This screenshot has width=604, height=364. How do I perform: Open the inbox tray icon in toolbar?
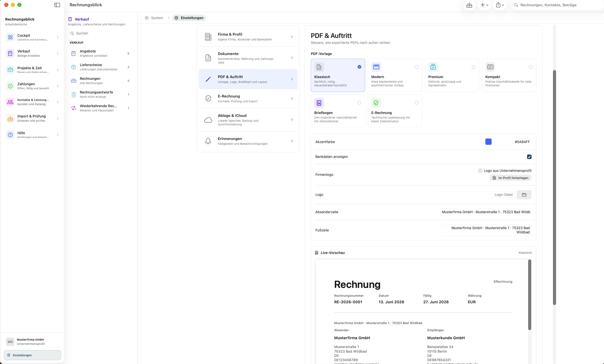[x=469, y=5]
